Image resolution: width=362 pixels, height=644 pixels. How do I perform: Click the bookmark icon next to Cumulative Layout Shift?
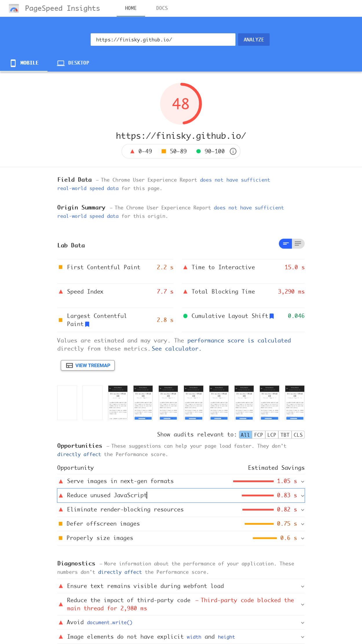[272, 316]
